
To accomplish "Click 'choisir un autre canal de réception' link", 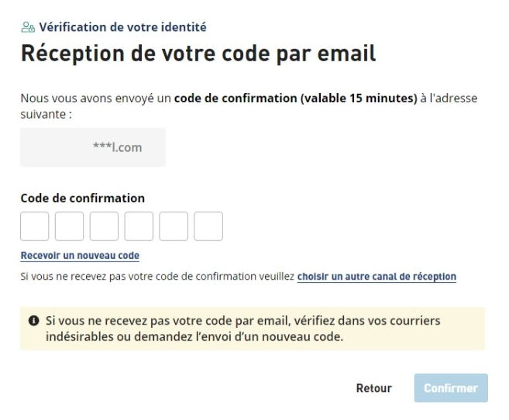I will (x=377, y=277).
